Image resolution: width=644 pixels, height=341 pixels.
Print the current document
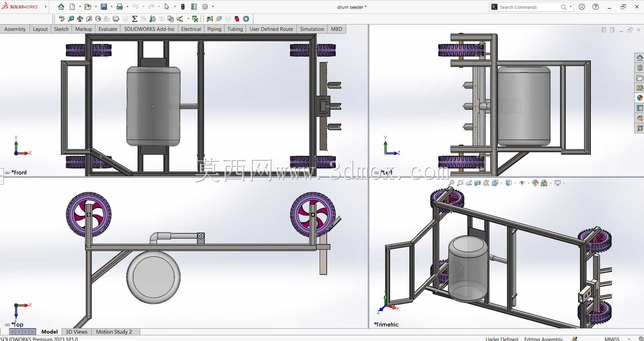coord(120,7)
